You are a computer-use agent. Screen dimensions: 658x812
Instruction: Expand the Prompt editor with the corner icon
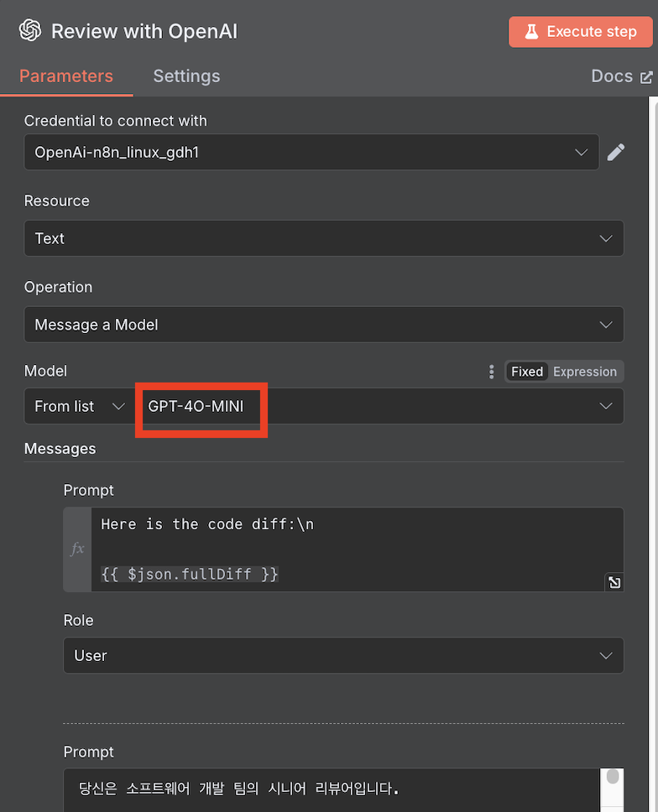point(614,583)
